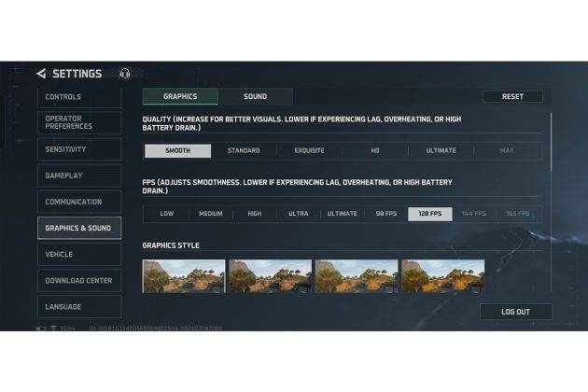This screenshot has height=392, width=588.
Task: Click the battery status icon
Action: pos(41,328)
